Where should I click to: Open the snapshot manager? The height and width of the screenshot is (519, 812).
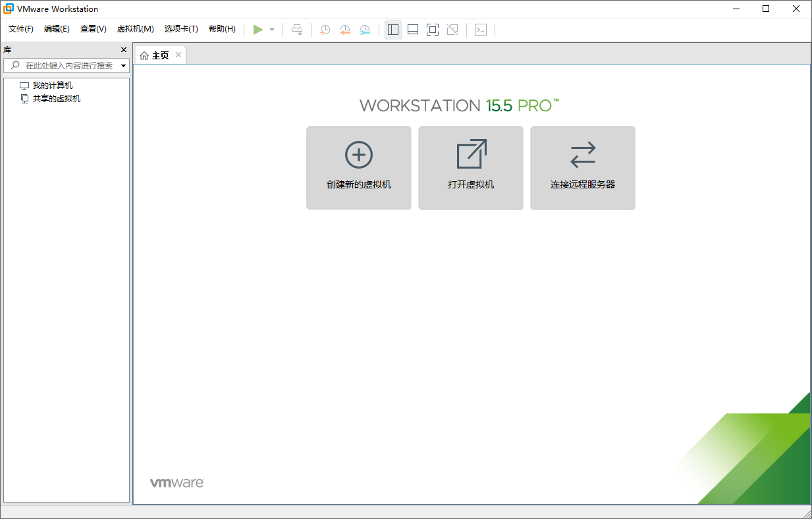[x=365, y=29]
